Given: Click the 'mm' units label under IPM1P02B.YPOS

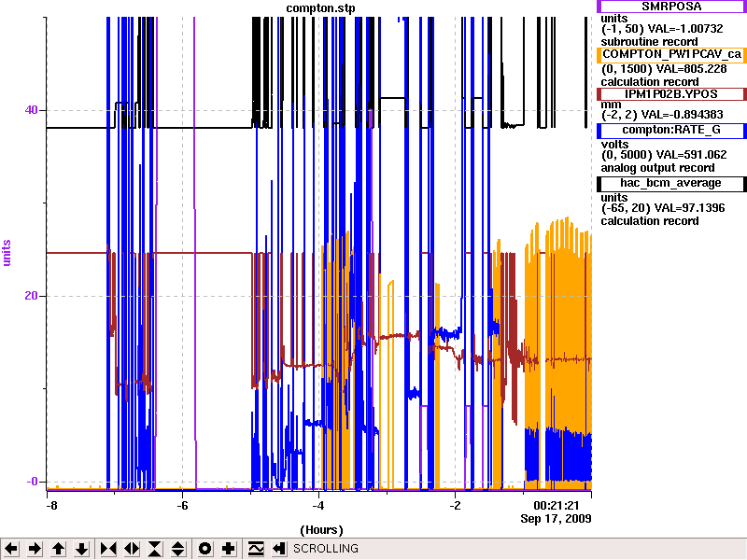Looking at the screenshot, I should pos(611,105).
